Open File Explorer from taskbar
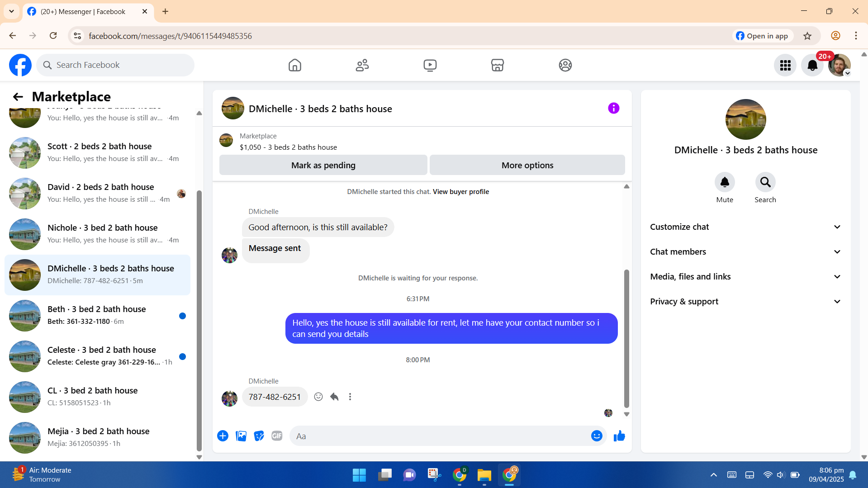Viewport: 868px width, 488px height. (484, 475)
